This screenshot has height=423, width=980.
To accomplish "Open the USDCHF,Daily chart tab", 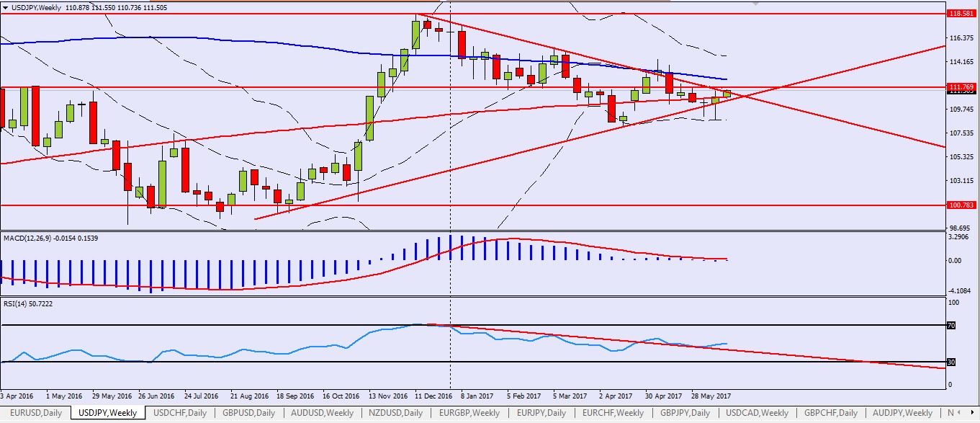I will [181, 413].
